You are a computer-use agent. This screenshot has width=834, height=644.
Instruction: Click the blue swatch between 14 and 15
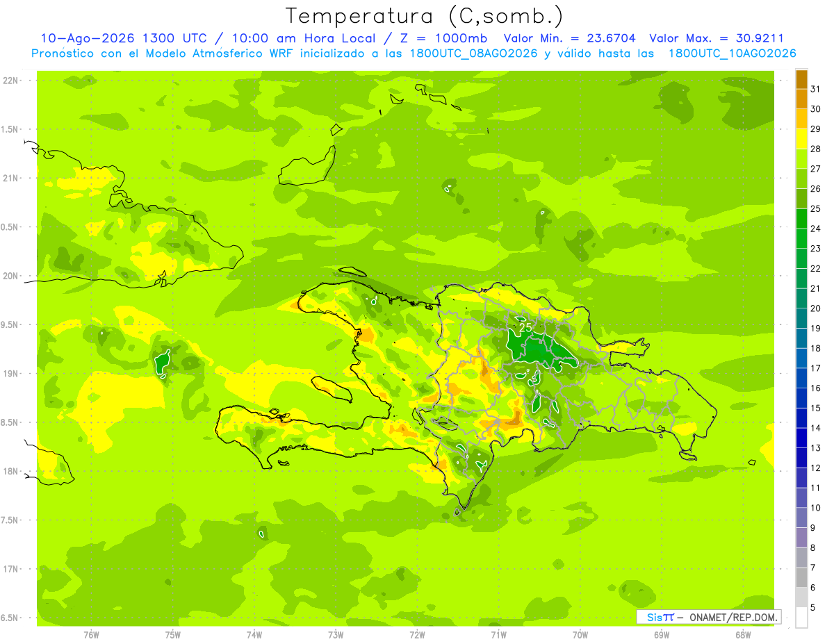(801, 418)
